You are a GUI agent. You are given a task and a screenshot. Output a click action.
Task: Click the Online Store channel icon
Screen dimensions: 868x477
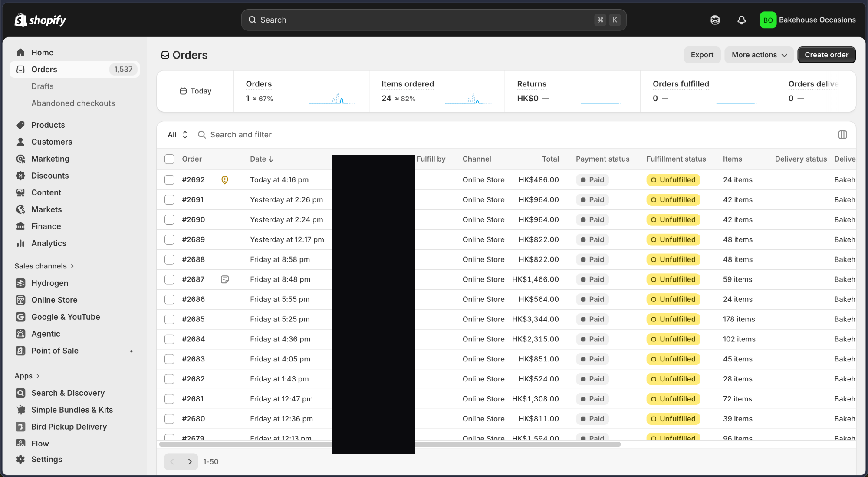pyautogui.click(x=20, y=300)
